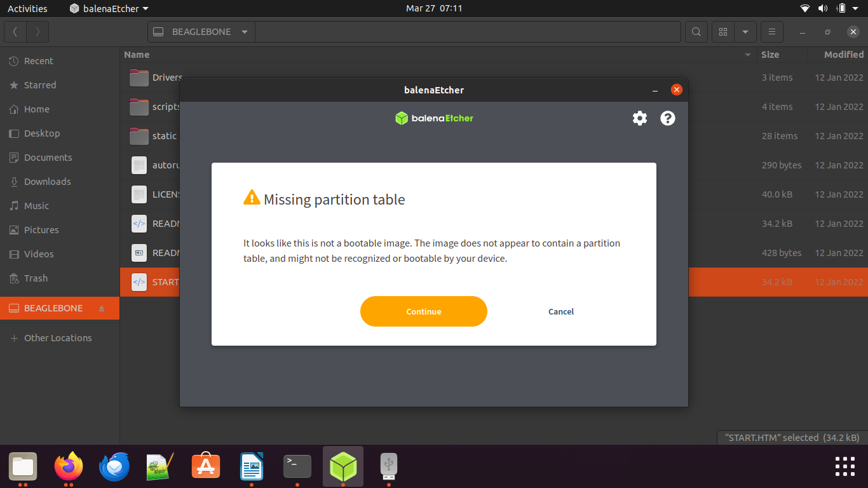The width and height of the screenshot is (868, 488).
Task: Click the sort direction arrow in the header
Action: tap(748, 55)
